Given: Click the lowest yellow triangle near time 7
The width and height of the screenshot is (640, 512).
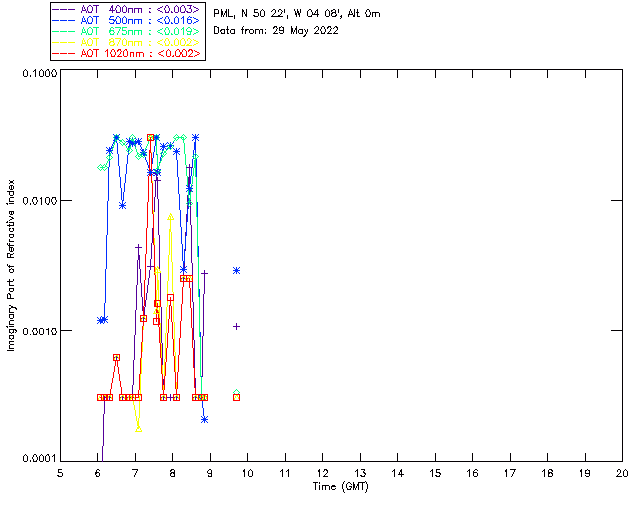Looking at the screenshot, I should (138, 428).
